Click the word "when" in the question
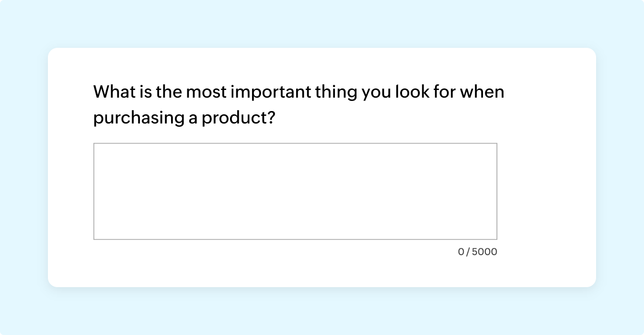The width and height of the screenshot is (644, 335). [x=482, y=91]
